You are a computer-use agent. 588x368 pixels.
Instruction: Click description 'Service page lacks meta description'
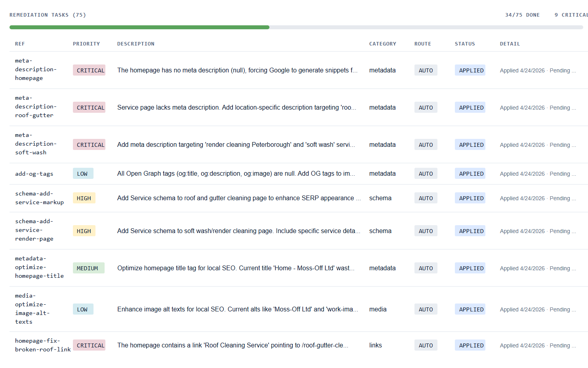237,107
